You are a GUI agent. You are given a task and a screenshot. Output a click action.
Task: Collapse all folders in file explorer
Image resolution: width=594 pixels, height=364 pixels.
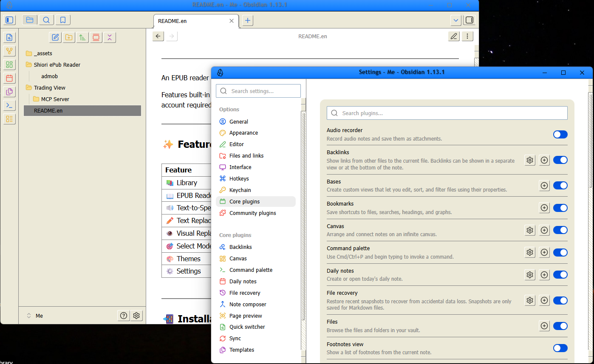tap(110, 37)
